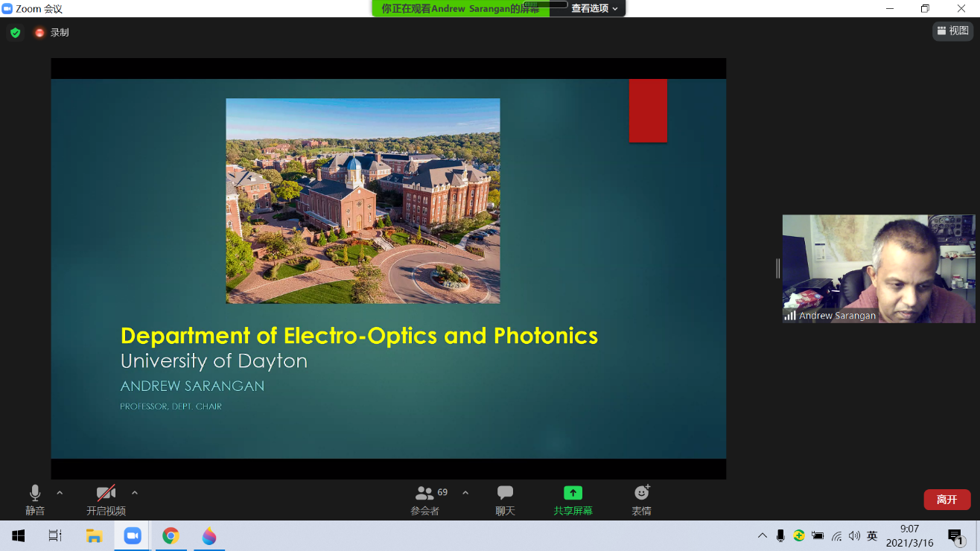Expand participants options arrow
This screenshot has width=980, height=551.
tap(465, 493)
